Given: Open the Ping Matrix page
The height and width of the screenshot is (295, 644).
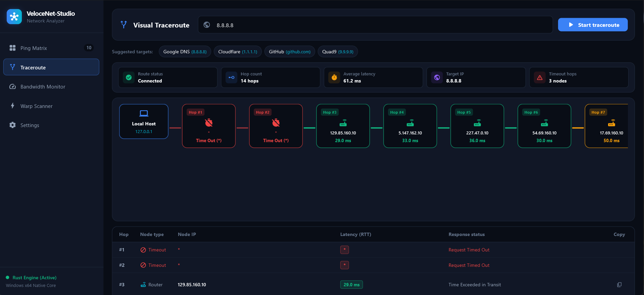Looking at the screenshot, I should coord(51,48).
